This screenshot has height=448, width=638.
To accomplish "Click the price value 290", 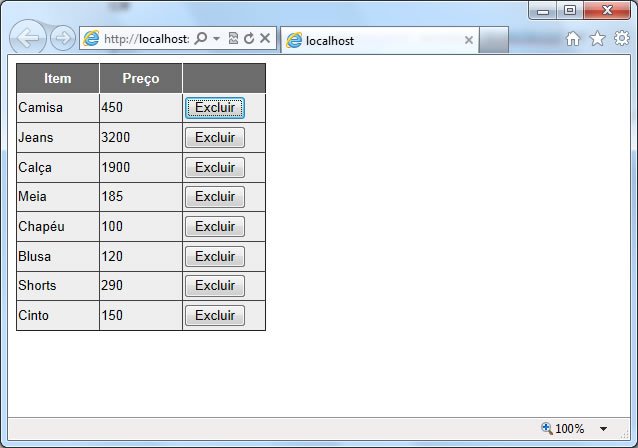I will point(112,285).
